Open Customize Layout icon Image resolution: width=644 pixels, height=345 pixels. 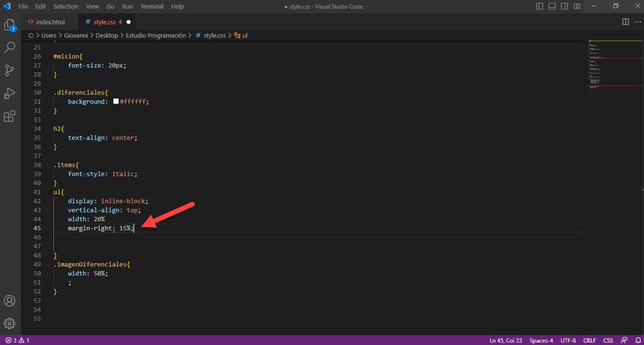pyautogui.click(x=577, y=6)
